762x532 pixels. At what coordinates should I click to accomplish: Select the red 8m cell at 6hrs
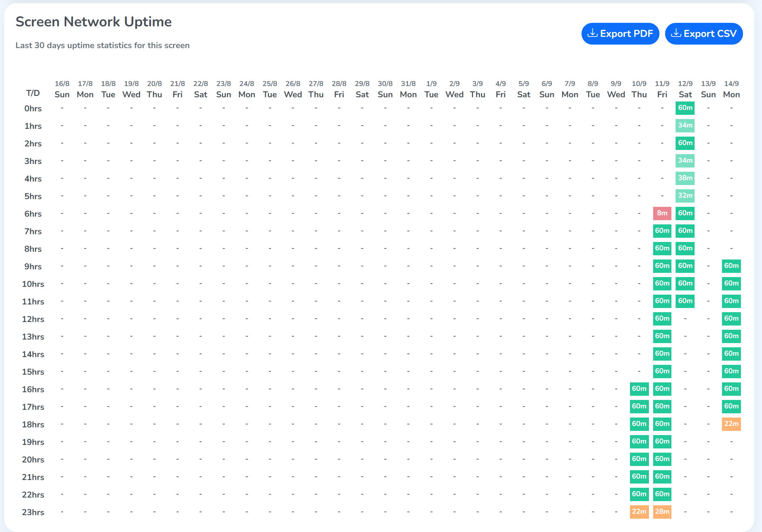(662, 213)
